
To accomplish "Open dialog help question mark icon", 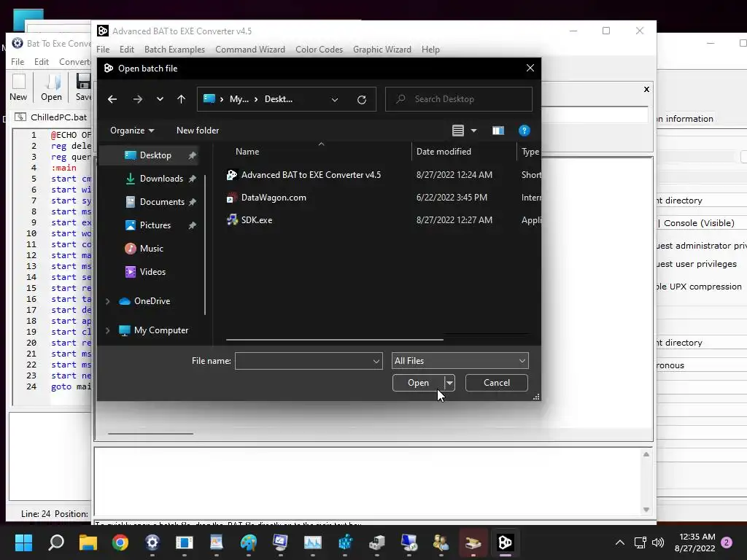I will click(524, 131).
